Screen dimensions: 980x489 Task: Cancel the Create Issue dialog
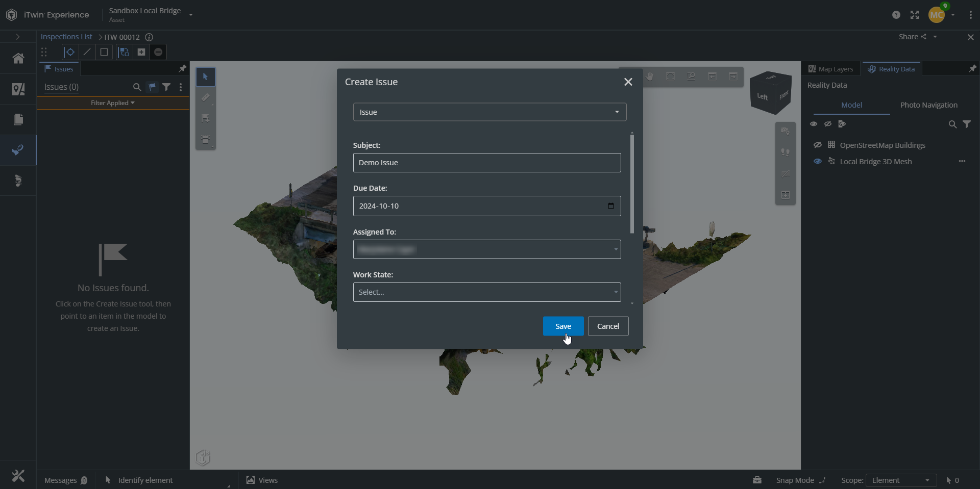pos(608,326)
